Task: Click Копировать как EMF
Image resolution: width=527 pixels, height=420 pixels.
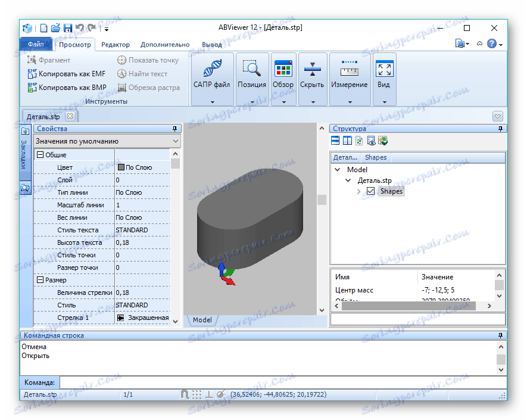Action: (67, 74)
